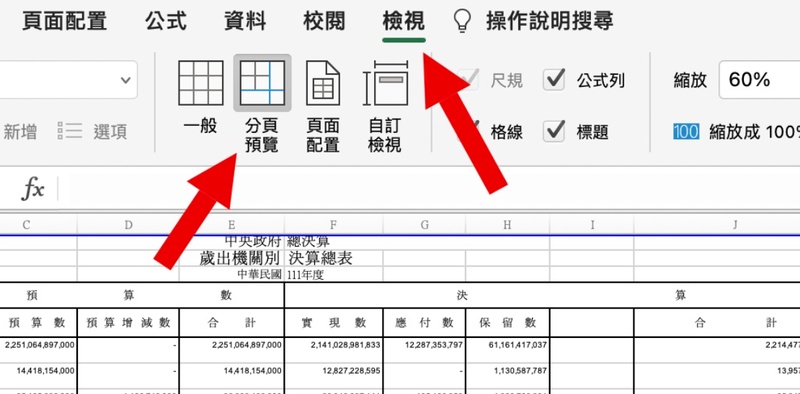Select column C header
The width and height of the screenshot is (800, 394).
pos(38,225)
